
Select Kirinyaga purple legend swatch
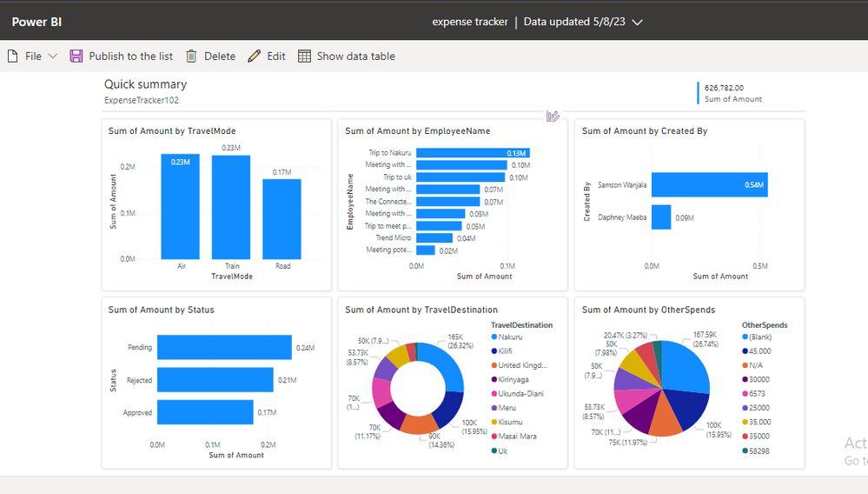[494, 379]
